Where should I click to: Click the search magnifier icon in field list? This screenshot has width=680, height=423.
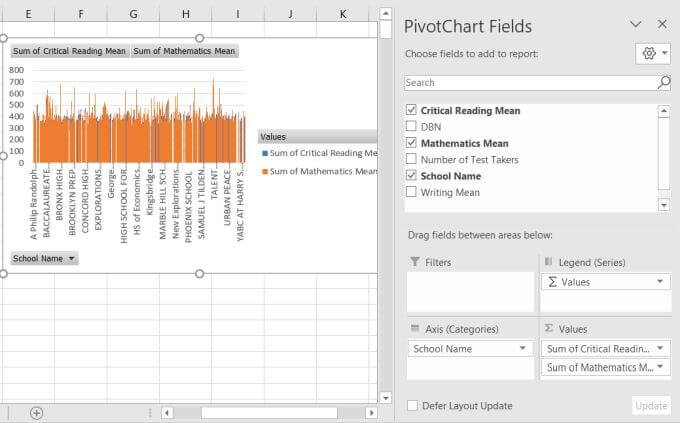click(x=663, y=83)
